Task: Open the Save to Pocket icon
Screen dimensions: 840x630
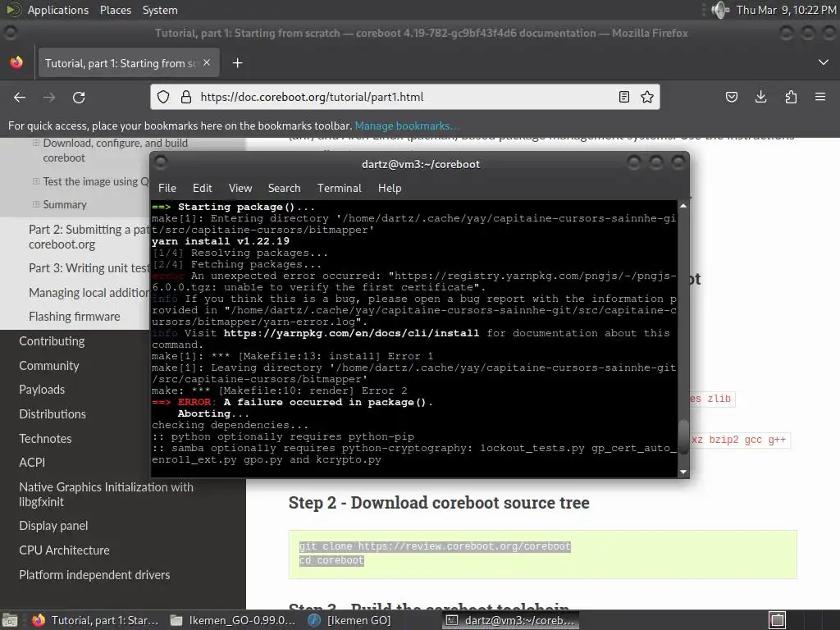Action: (731, 97)
